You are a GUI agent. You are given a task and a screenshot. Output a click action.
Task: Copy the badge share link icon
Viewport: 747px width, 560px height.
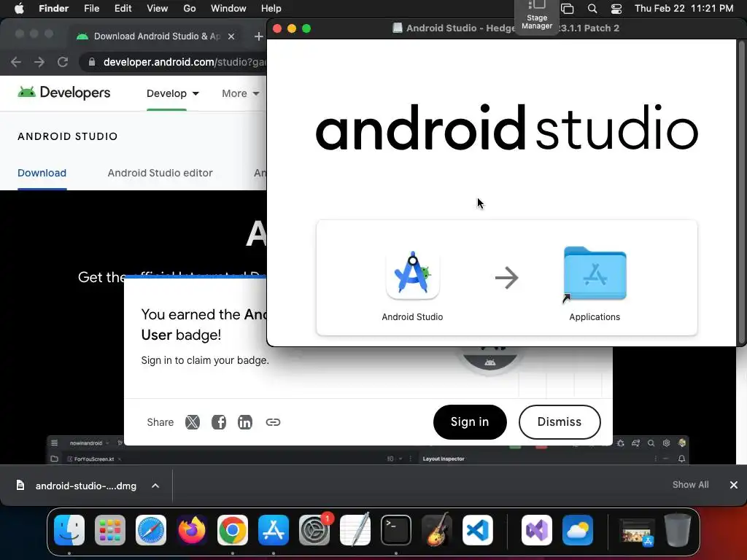pyautogui.click(x=273, y=422)
